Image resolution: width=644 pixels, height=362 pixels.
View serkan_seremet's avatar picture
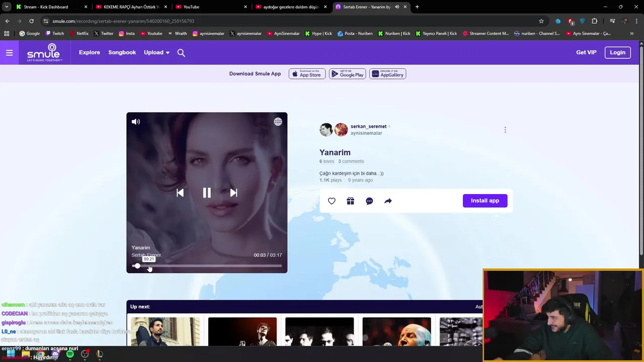(326, 130)
